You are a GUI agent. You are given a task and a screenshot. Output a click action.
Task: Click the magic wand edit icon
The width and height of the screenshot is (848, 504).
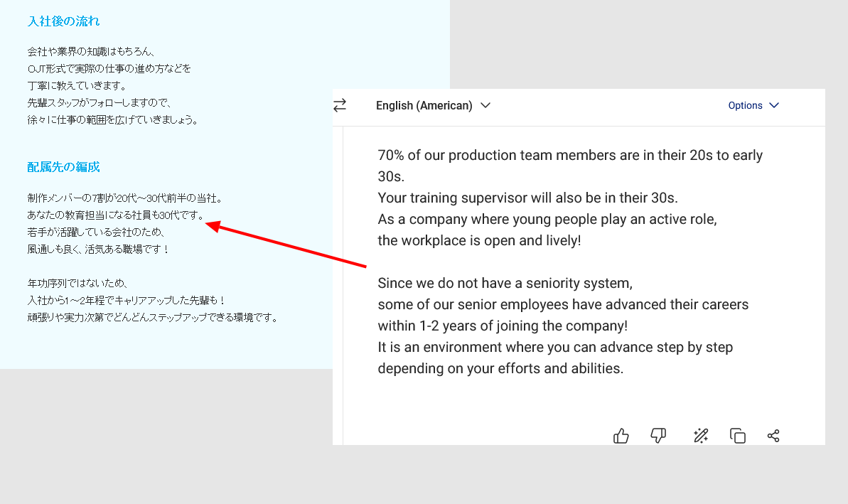701,435
